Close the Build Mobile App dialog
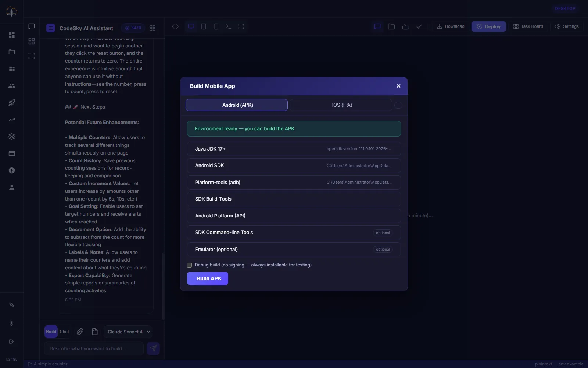This screenshot has width=588, height=368. coord(398,86)
